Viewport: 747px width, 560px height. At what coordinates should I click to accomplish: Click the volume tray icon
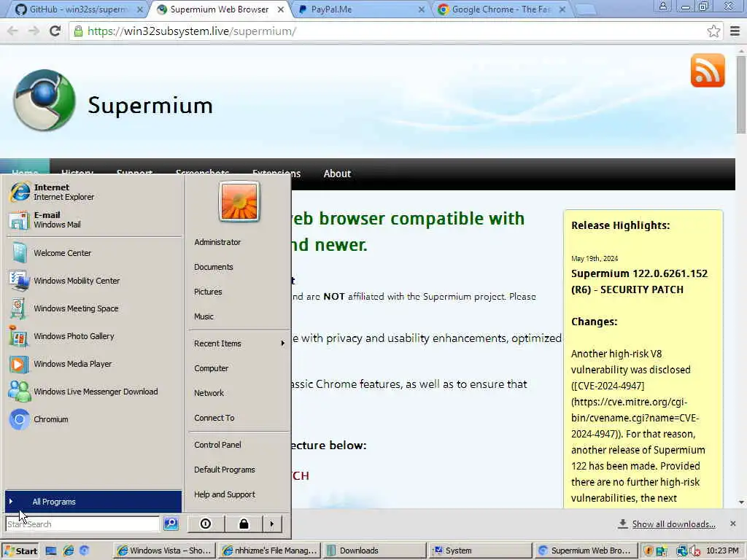(694, 551)
